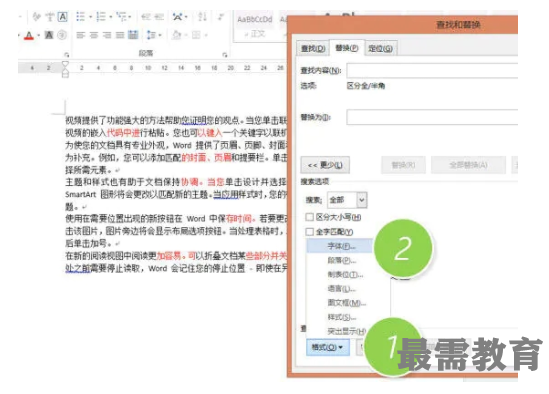The image size is (549, 394).
Task: Click the Line Spacing icon
Action: pyautogui.click(x=151, y=35)
